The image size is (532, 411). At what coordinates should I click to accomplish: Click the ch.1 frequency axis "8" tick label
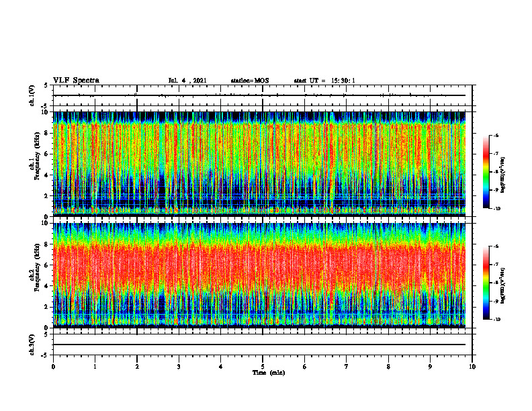coord(47,133)
